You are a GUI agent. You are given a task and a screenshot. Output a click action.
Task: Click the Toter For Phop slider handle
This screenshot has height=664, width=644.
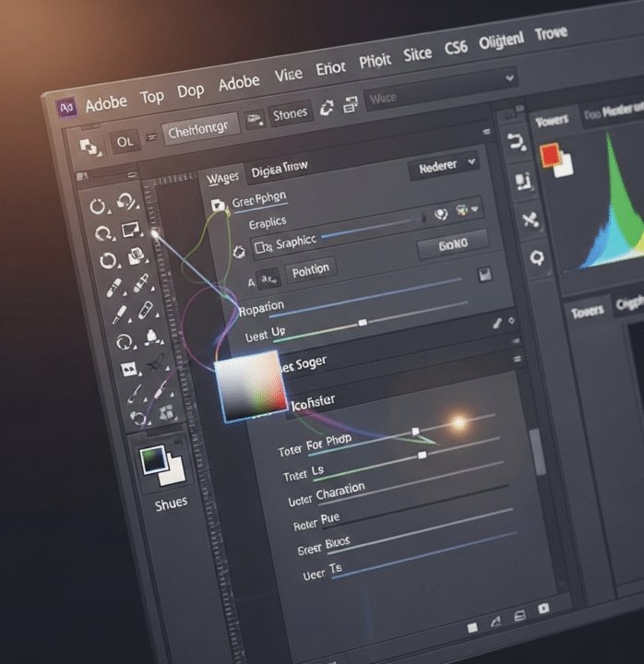point(415,431)
